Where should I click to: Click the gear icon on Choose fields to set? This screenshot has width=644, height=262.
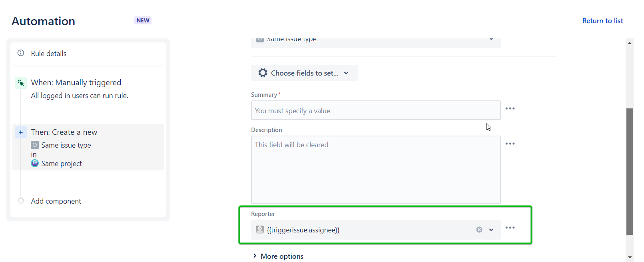[263, 72]
